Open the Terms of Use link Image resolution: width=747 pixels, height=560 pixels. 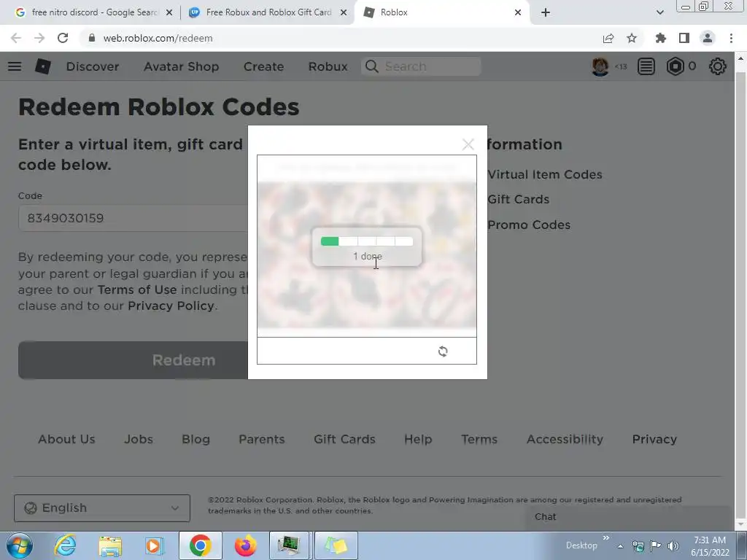[x=137, y=289]
